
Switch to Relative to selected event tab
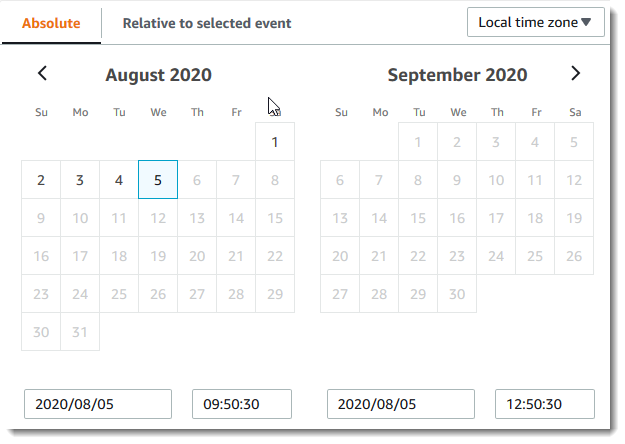click(207, 22)
